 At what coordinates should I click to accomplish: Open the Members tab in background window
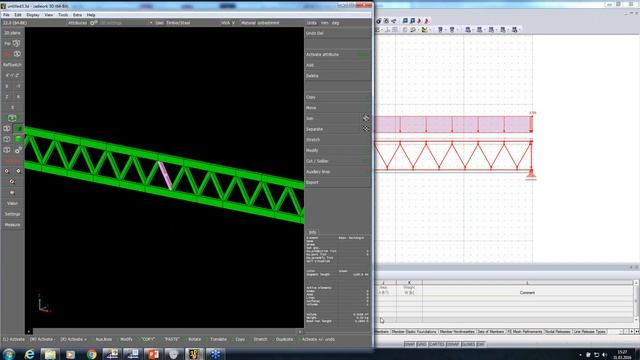pyautogui.click(x=382, y=332)
